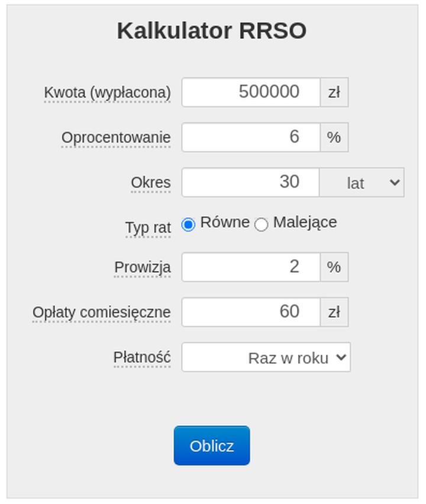This screenshot has width=426, height=504.
Task: Click the dotted Prowizja label
Action: tap(143, 267)
